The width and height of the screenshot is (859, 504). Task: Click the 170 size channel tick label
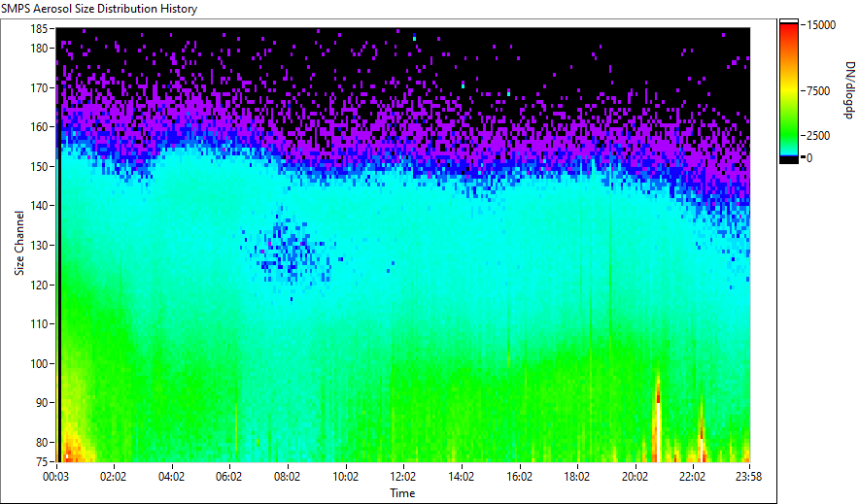(x=38, y=87)
